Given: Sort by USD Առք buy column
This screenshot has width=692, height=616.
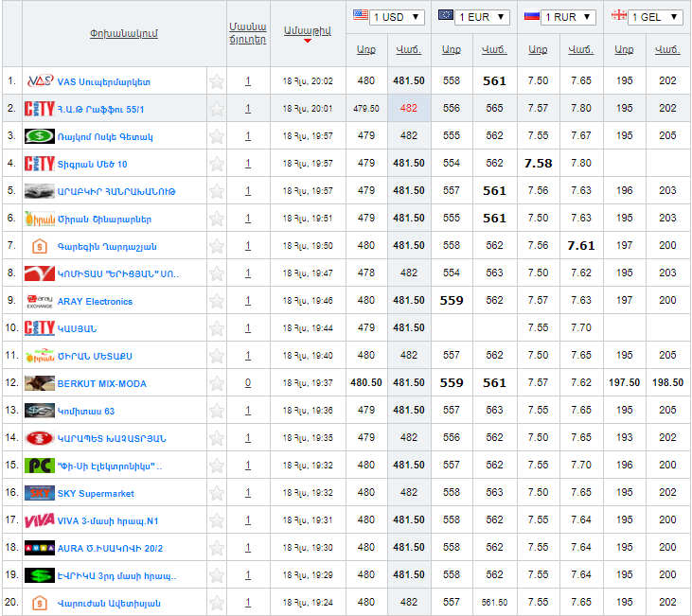Looking at the screenshot, I should [365, 50].
